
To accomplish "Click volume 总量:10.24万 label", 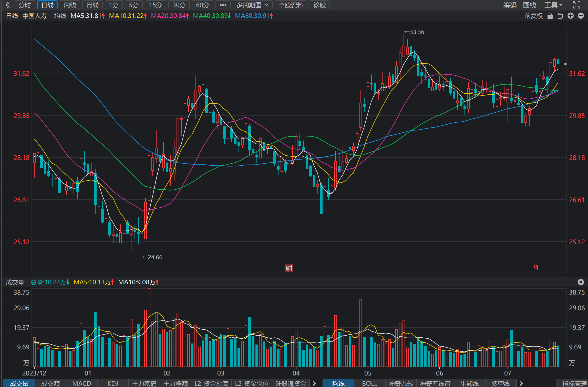I will [x=50, y=282].
